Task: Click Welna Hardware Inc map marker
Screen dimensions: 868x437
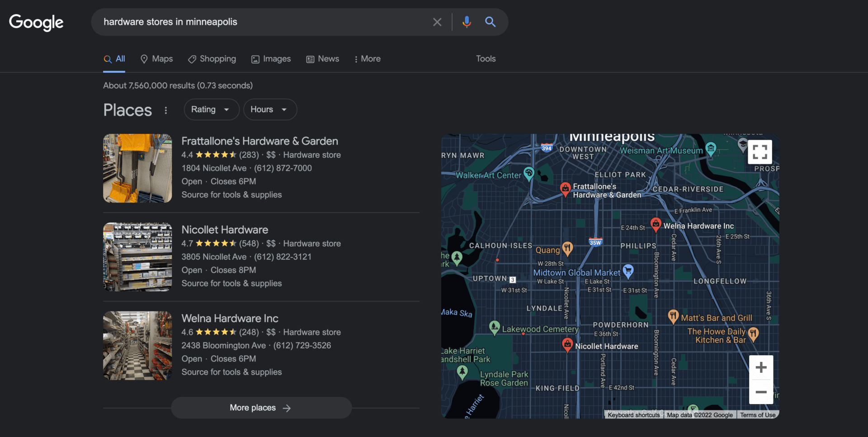Action: (656, 224)
